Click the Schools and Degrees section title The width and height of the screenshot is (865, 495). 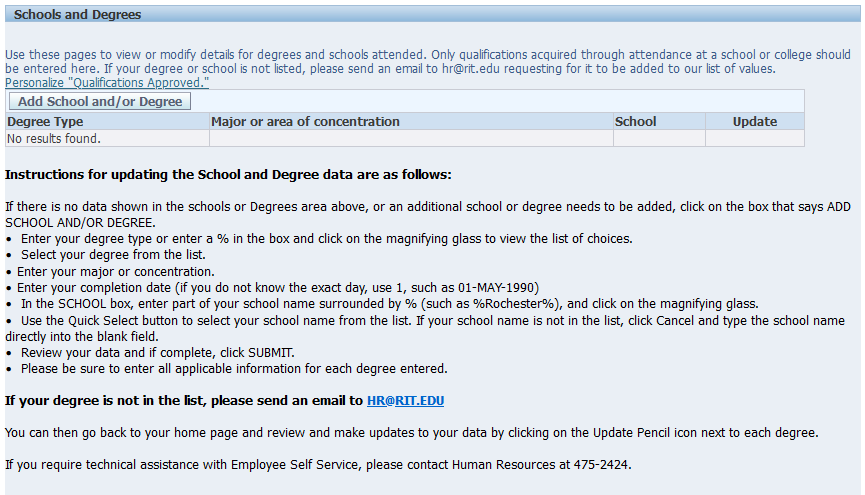tap(77, 15)
